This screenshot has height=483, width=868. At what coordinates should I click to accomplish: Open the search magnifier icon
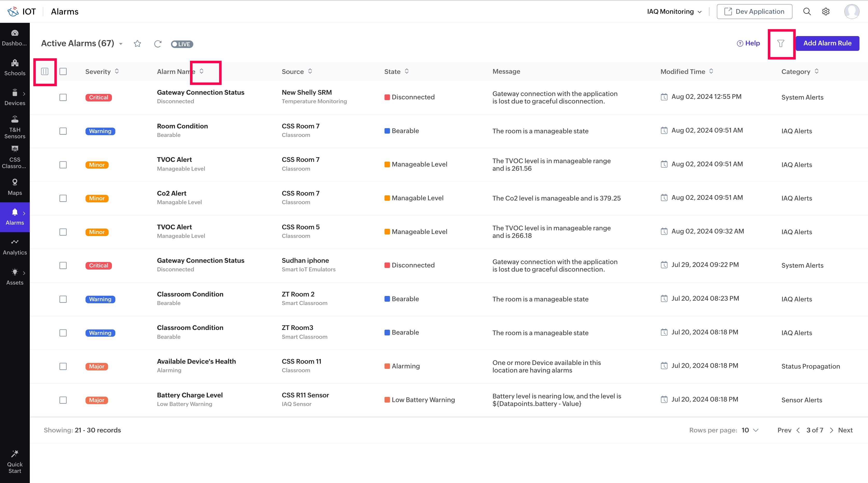(807, 11)
